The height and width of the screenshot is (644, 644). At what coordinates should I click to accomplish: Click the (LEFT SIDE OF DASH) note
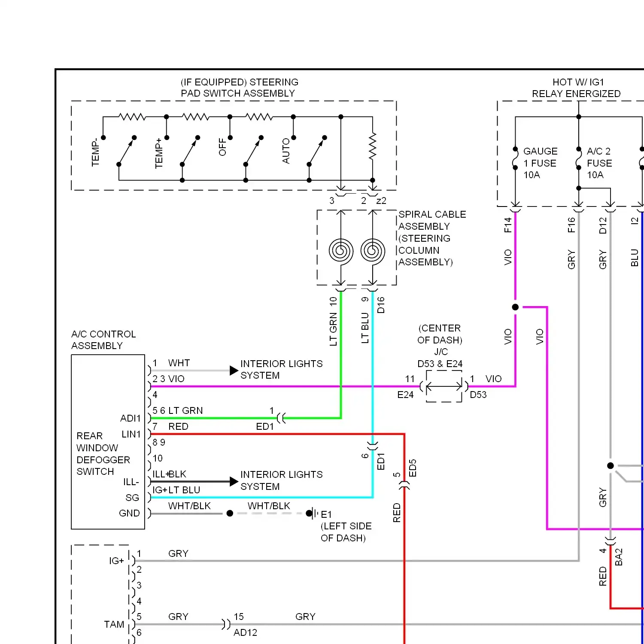pyautogui.click(x=346, y=532)
